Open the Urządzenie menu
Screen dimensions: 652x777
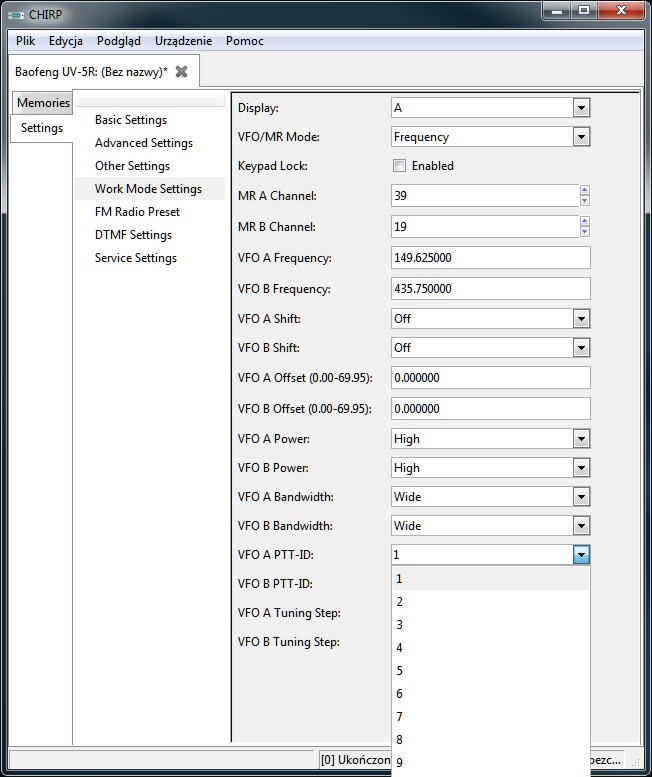click(x=183, y=41)
